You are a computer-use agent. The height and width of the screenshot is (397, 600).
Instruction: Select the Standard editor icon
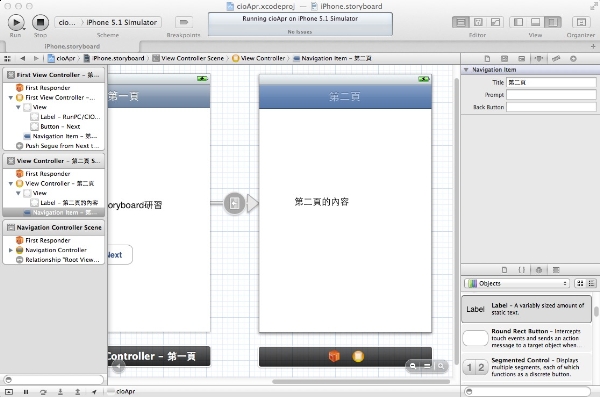(x=461, y=22)
